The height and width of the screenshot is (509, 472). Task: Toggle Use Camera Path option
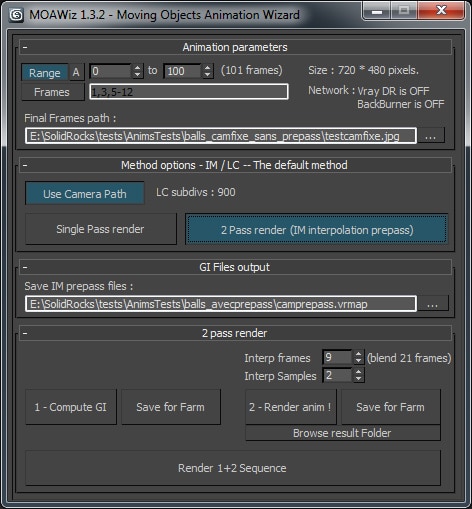(85, 194)
